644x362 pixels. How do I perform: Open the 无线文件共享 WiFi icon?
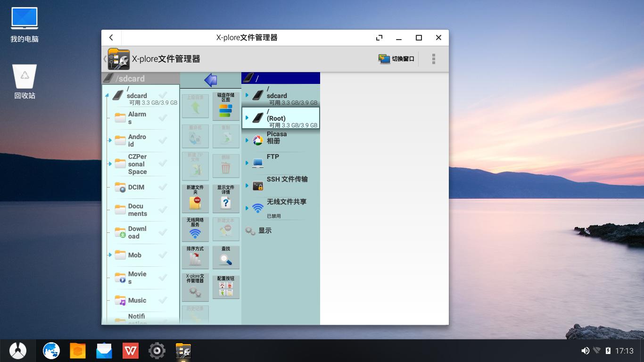click(258, 208)
